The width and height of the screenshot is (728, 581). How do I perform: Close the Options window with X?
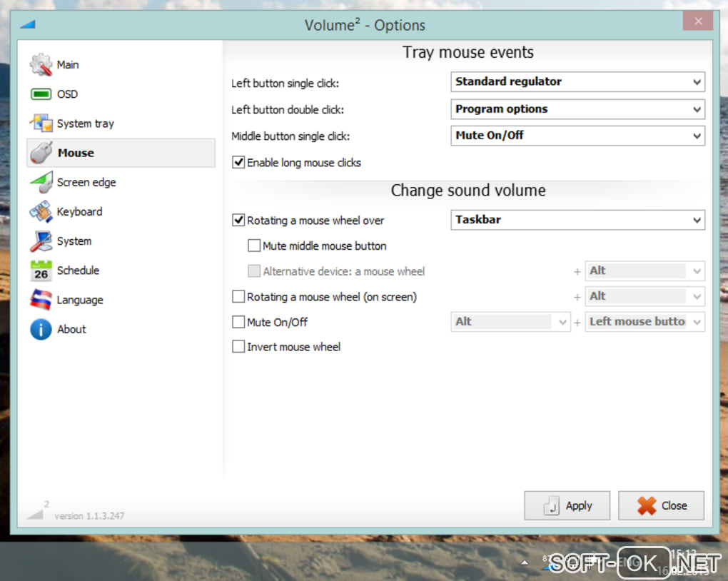698,21
